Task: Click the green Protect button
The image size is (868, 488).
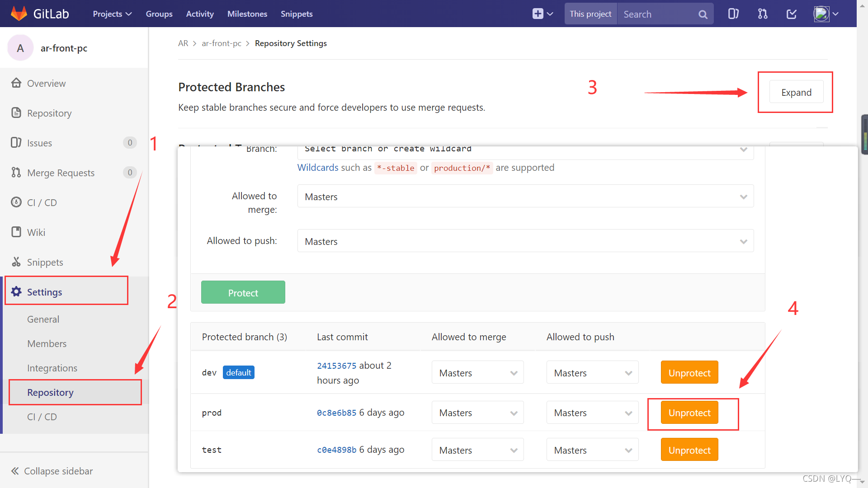Action: pyautogui.click(x=243, y=292)
